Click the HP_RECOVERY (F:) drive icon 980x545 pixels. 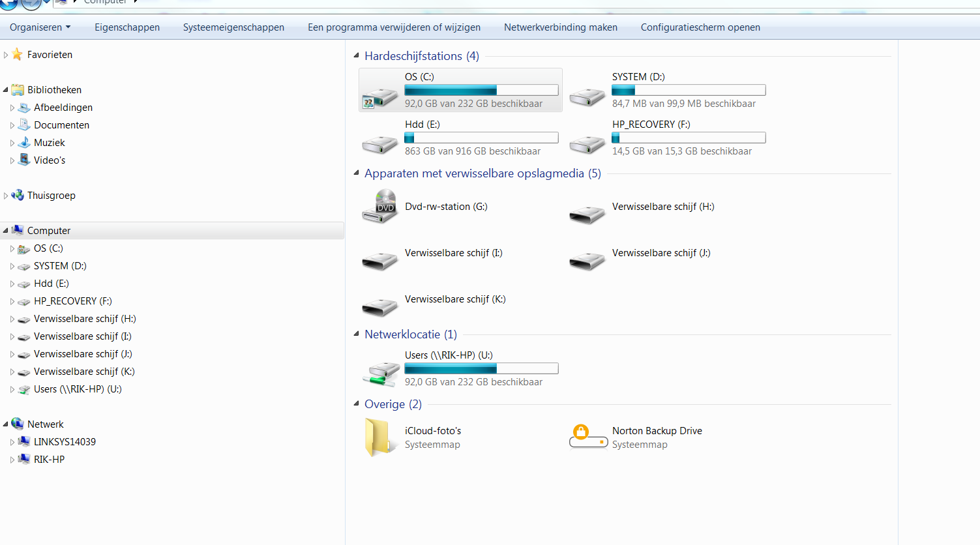[x=587, y=144]
